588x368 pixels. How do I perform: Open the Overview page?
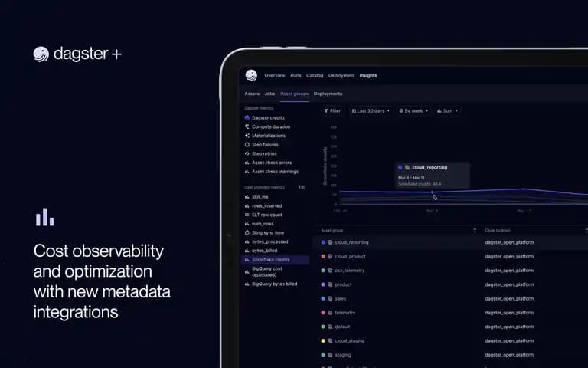275,75
